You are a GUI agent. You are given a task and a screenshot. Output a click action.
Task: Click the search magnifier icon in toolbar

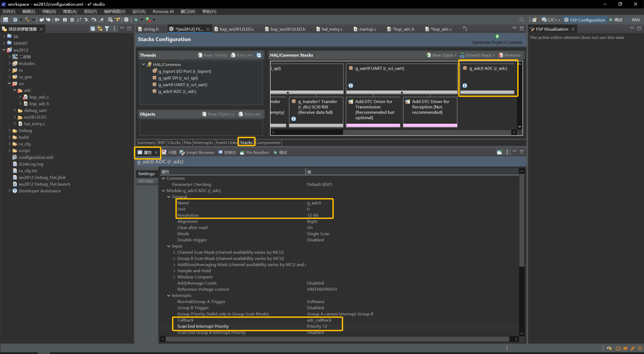[x=522, y=20]
